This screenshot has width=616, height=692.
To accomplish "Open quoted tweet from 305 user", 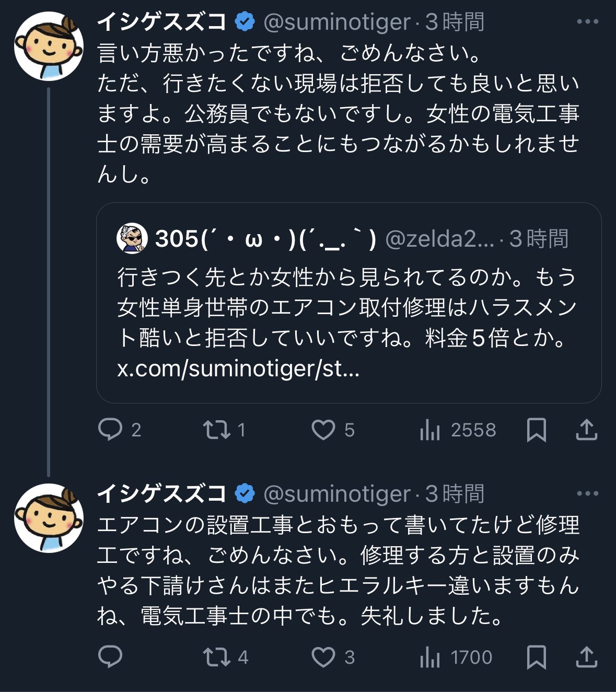I will (348, 308).
